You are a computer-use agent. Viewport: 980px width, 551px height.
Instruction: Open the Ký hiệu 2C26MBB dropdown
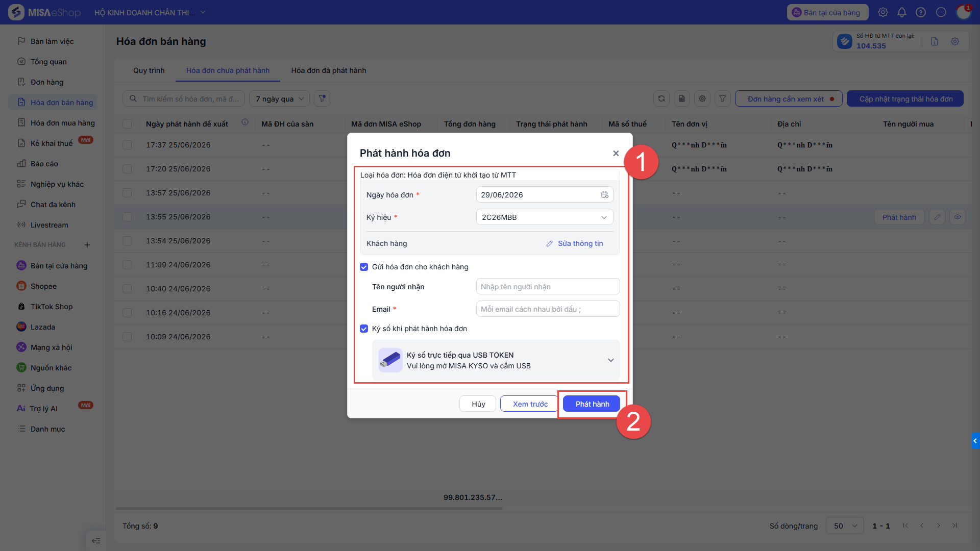click(x=545, y=217)
